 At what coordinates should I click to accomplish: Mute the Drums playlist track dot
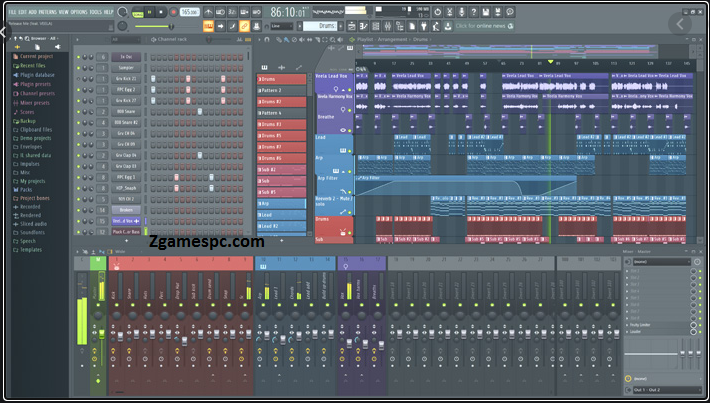click(x=350, y=233)
